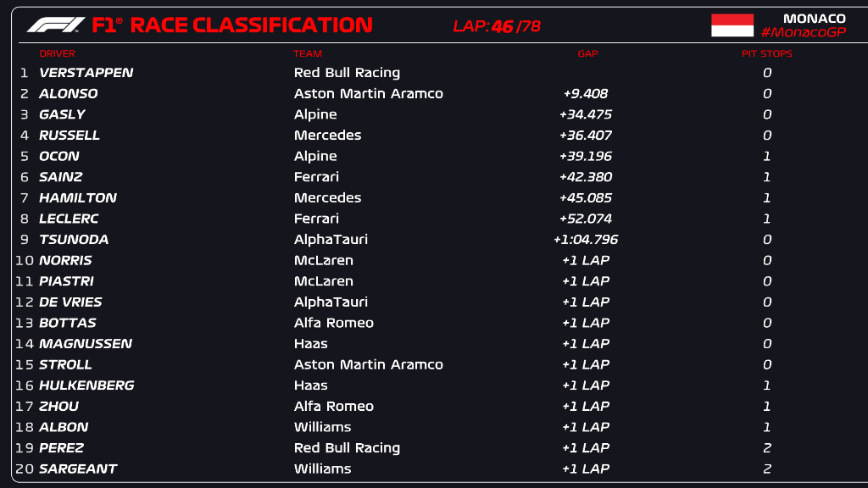The height and width of the screenshot is (488, 868).
Task: Open the #MonacoGP hashtag
Action: (x=804, y=32)
